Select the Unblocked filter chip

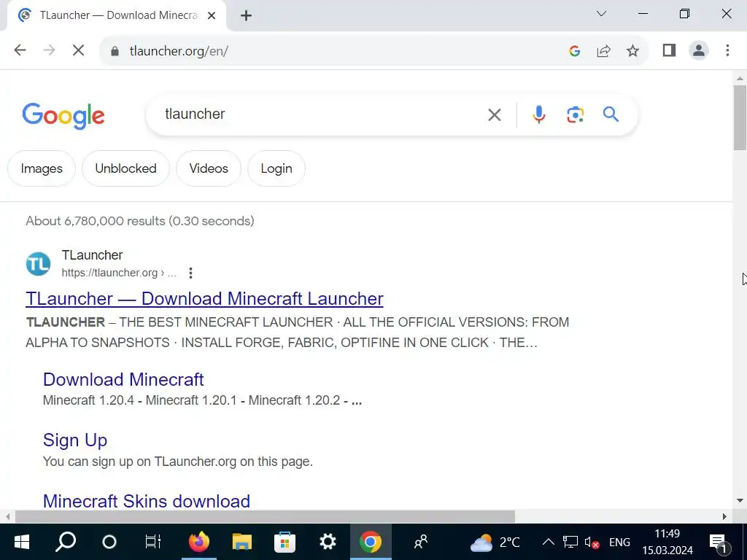pos(125,168)
